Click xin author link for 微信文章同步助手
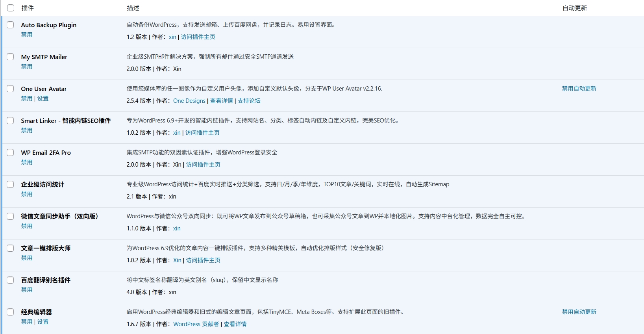This screenshot has height=334, width=644. (177, 228)
